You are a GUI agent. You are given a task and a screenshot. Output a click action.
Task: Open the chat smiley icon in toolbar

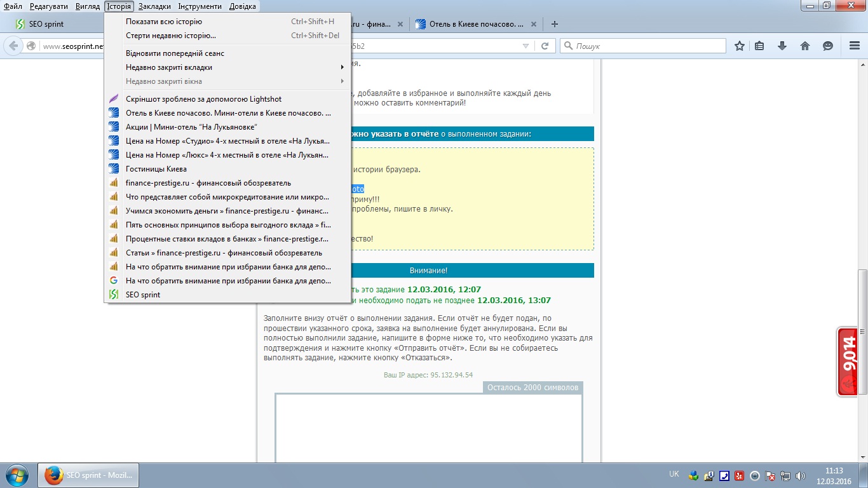coord(828,46)
